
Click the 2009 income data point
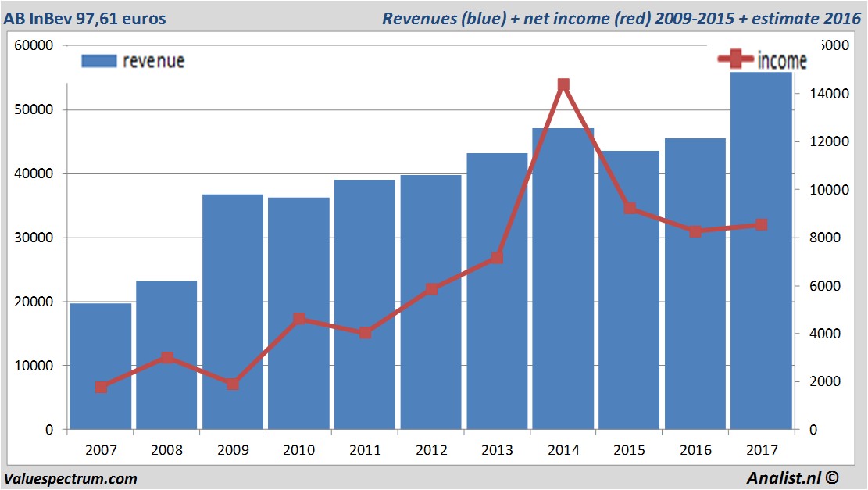point(233,384)
